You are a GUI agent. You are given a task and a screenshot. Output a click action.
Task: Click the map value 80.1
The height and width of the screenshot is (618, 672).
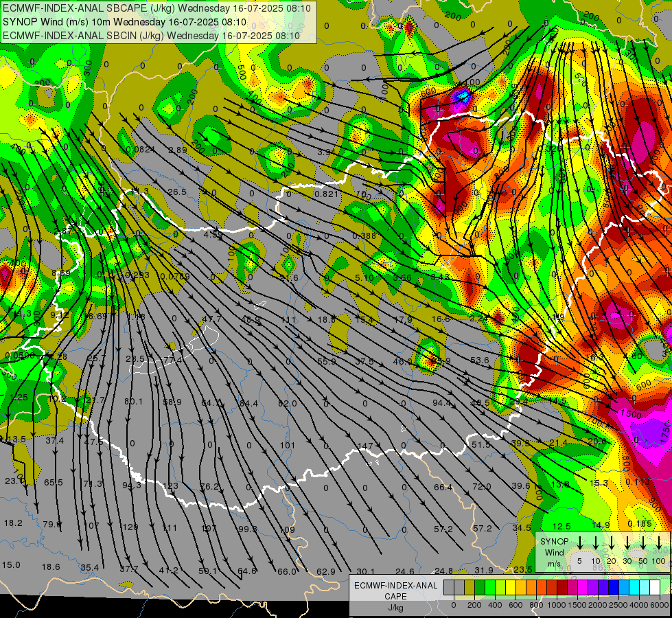133,402
